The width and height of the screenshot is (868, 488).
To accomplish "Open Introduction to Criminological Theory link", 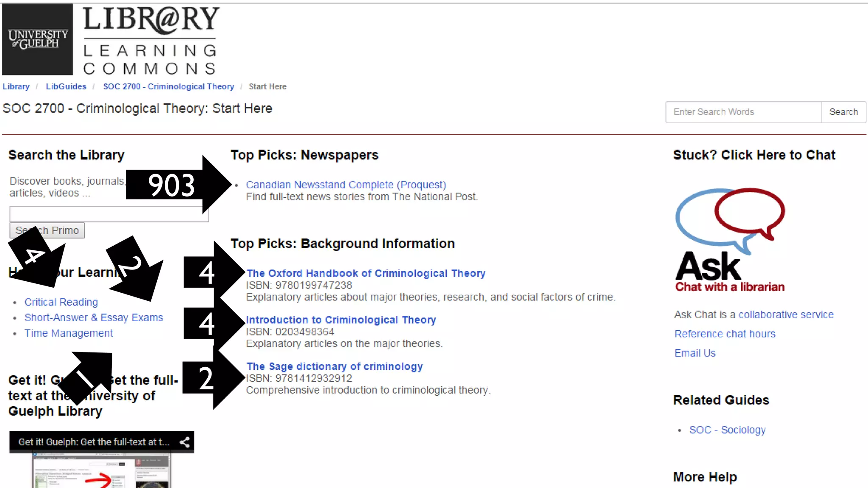I will click(x=341, y=320).
